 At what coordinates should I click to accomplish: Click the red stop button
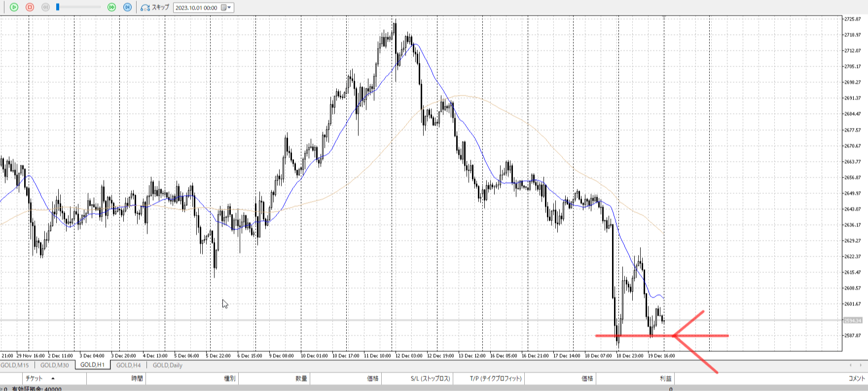(30, 7)
